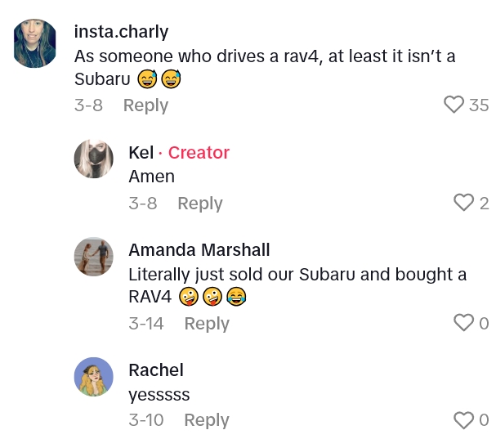The image size is (496, 448).
Task: Visit Kel's profile via username
Action: 141,153
